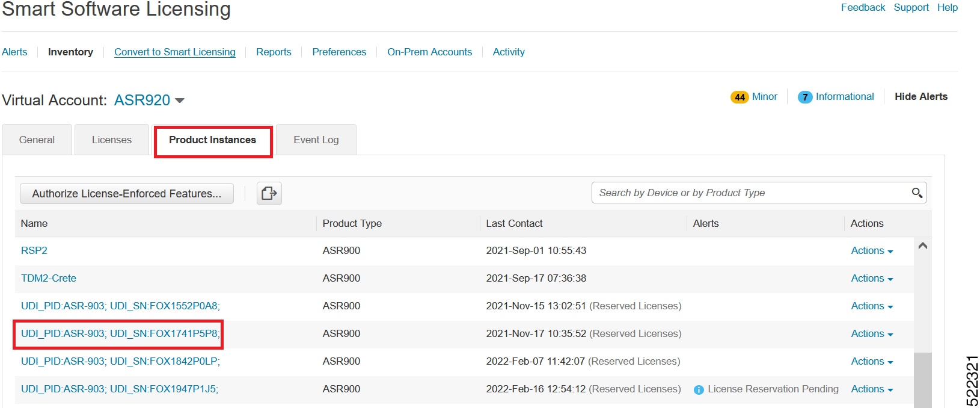980x408 pixels.
Task: Go to Alerts in the navigation
Action: [14, 52]
